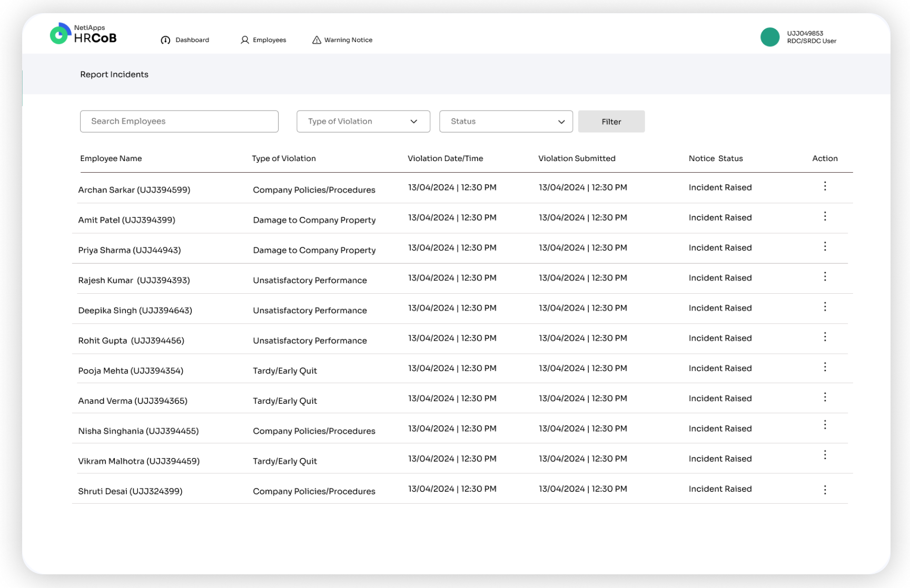Open the actions menu for Amit Patel
The width and height of the screenshot is (910, 588).
825,216
